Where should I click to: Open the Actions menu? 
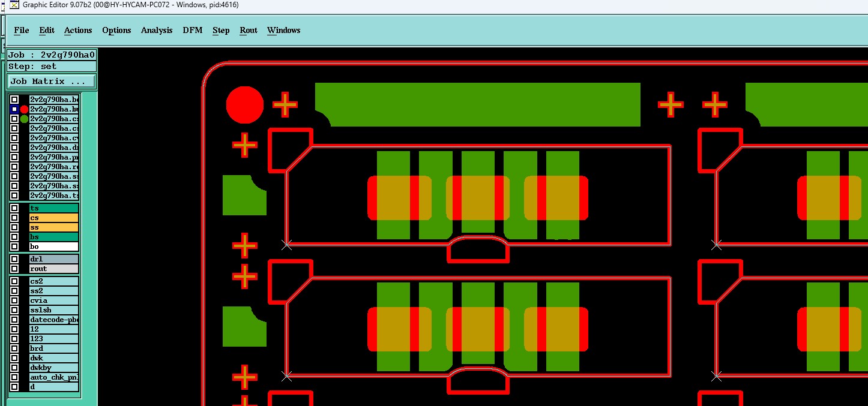pos(78,30)
